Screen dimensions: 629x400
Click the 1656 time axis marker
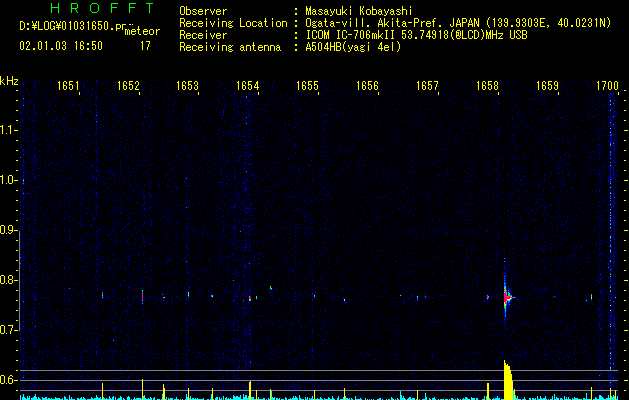pyautogui.click(x=367, y=86)
